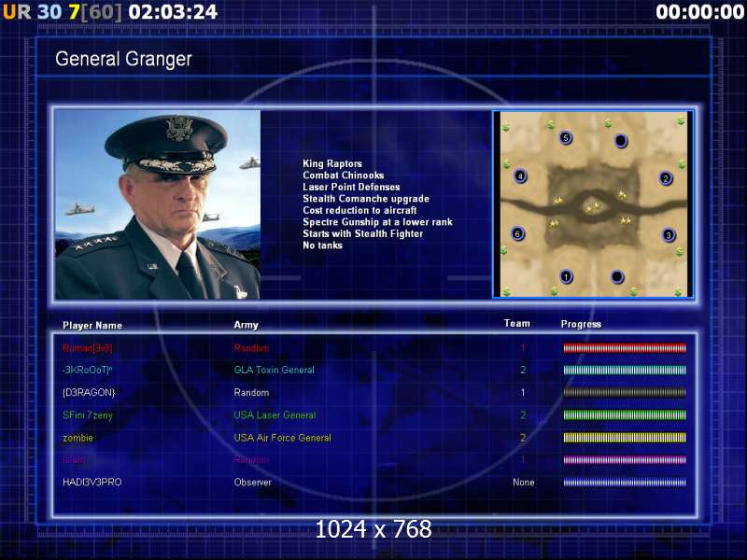Click the Starts with Stealth Fighter line

click(x=362, y=233)
